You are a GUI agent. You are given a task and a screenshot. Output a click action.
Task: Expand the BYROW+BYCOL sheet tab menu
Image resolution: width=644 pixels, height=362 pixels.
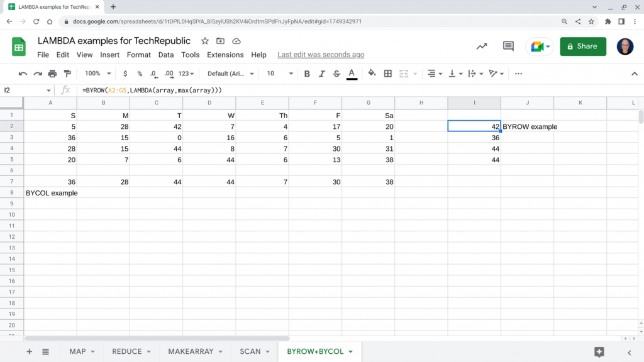pyautogui.click(x=351, y=352)
